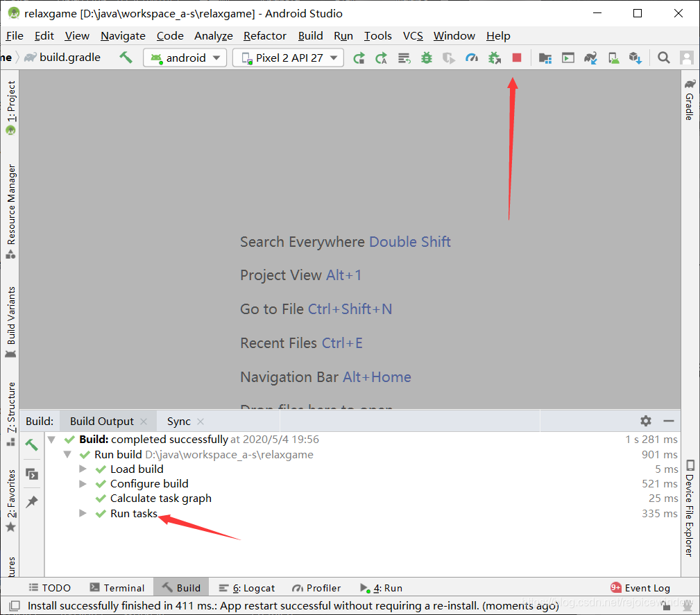Open the Terminal tool window
The width and height of the screenshot is (700, 615).
[x=117, y=588]
